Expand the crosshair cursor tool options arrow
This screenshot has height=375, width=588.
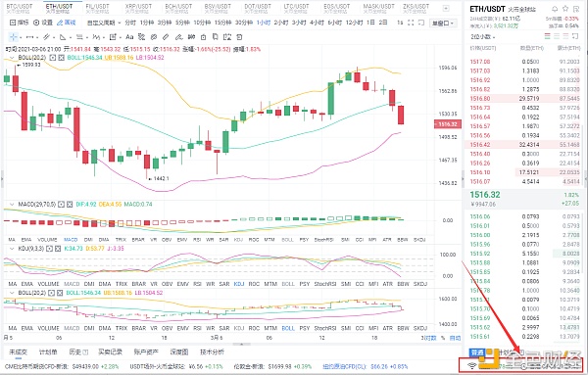[21, 37]
